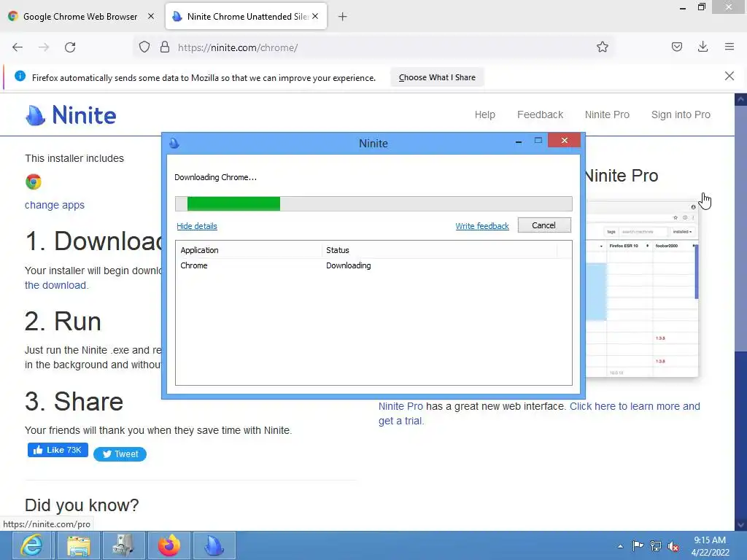This screenshot has height=560, width=747.
Task: Open the taskbar clock showing 9:15 AM
Action: point(710,546)
